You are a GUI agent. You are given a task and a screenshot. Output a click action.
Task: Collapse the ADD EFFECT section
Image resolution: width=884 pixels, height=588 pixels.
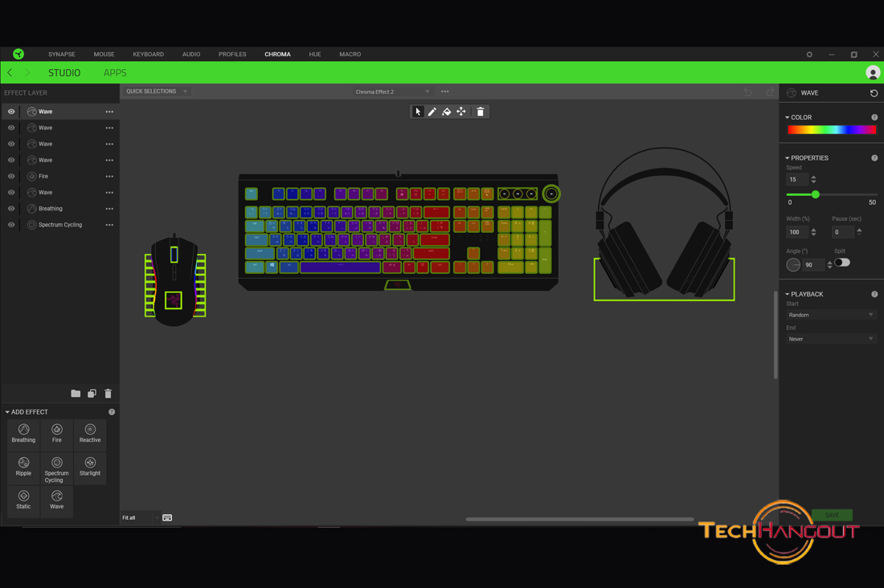coord(7,412)
